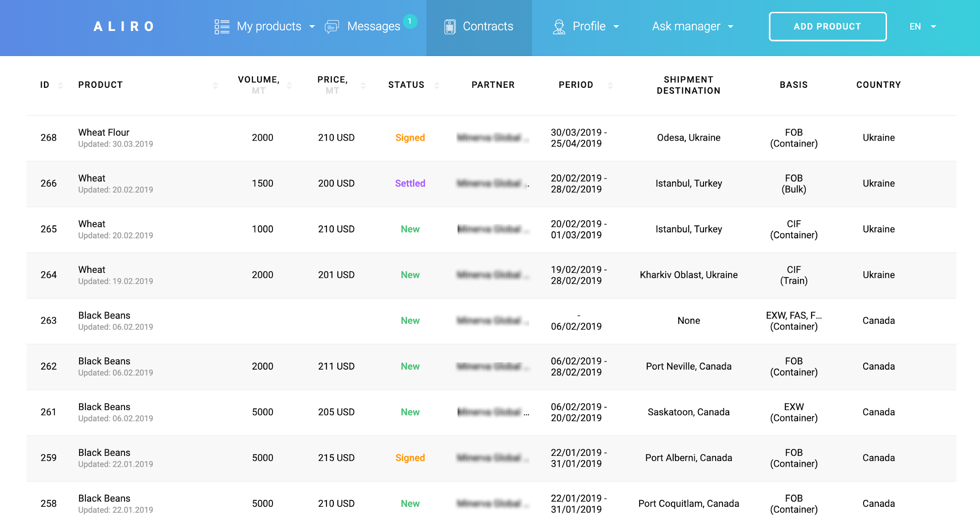Screen dimensions: 980x526
Task: Click the PARTNER column header
Action: click(x=493, y=85)
